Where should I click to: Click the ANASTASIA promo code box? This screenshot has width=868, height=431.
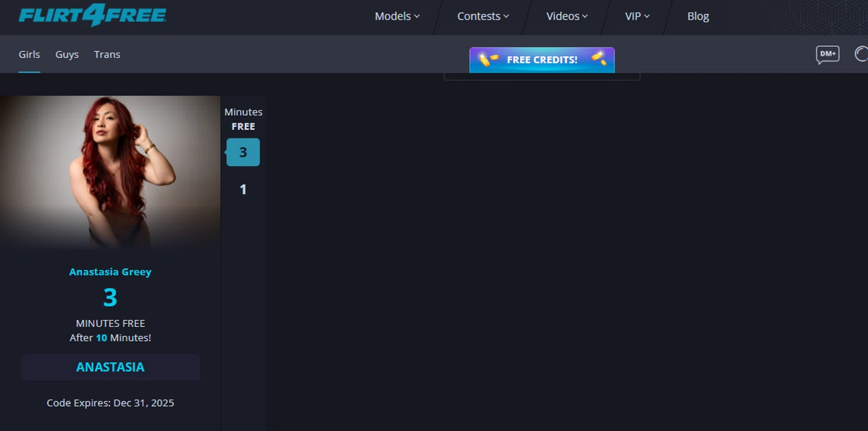(x=111, y=367)
